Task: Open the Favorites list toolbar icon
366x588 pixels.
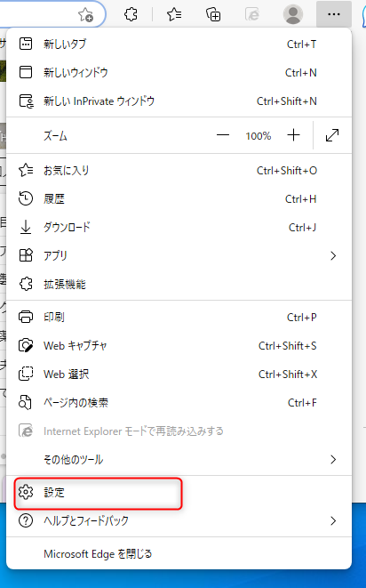Action: 174,14
